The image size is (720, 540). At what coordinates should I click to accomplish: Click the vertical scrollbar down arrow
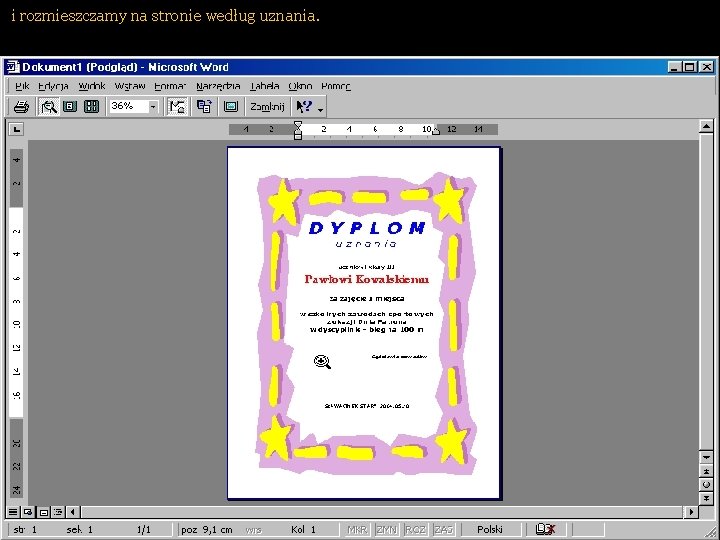[706, 457]
